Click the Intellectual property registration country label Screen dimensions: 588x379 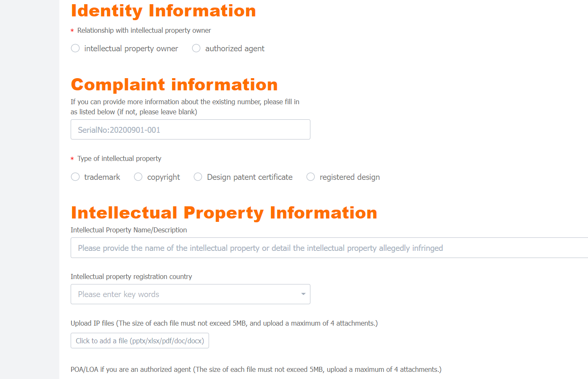131,276
